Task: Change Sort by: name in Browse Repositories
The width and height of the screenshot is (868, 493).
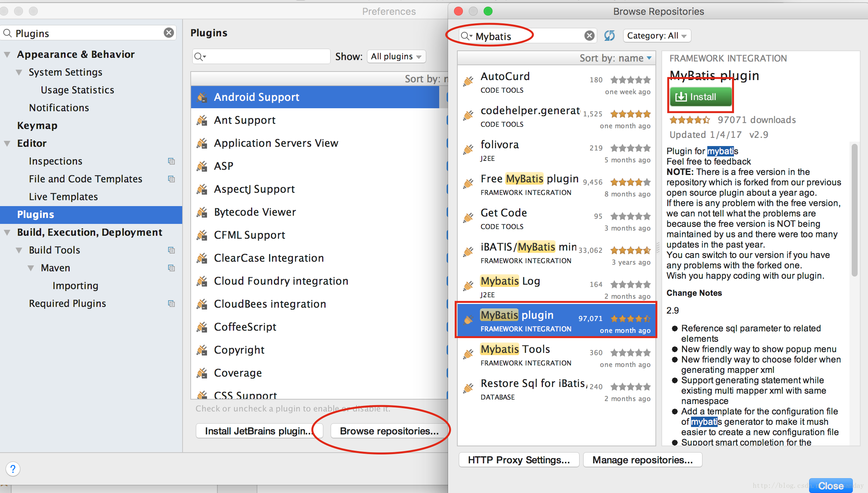Action: [615, 58]
